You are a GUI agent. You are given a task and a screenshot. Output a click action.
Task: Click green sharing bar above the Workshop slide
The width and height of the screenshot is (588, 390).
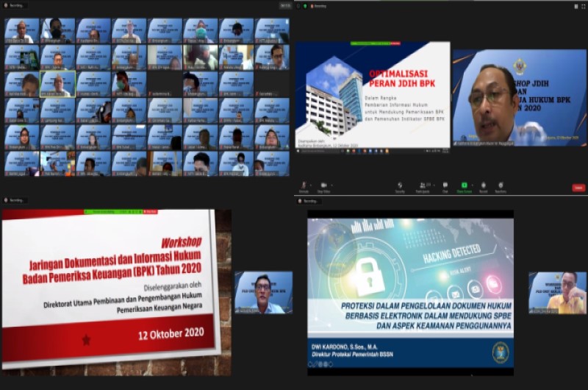coord(113,212)
